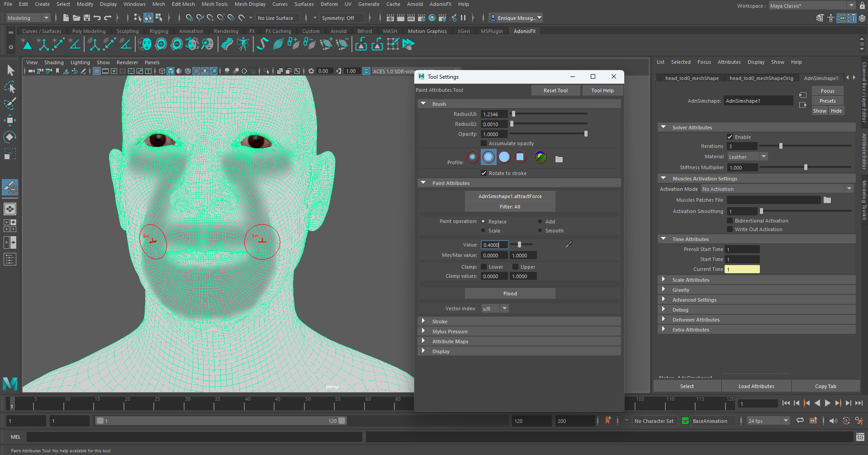Toggle the solver Enable checkbox
868x455 pixels.
click(730, 137)
